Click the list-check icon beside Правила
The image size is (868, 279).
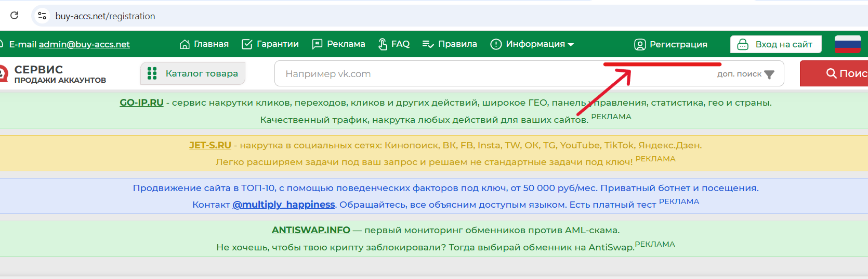point(428,44)
